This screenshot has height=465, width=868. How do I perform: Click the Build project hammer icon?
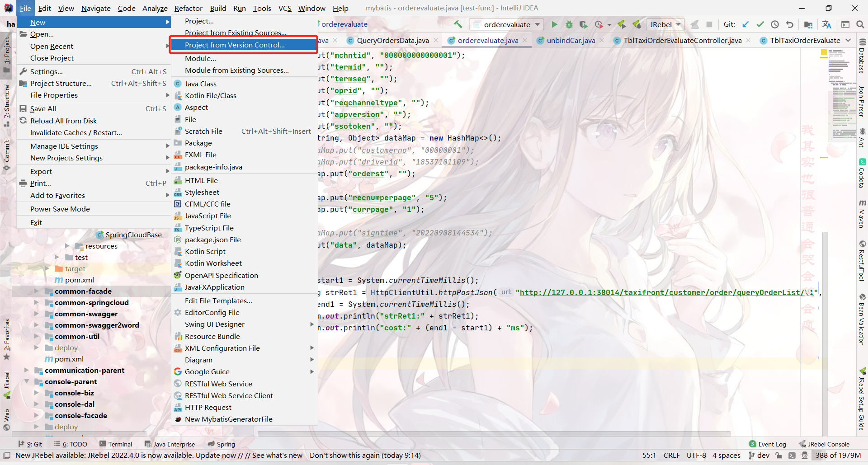(458, 24)
